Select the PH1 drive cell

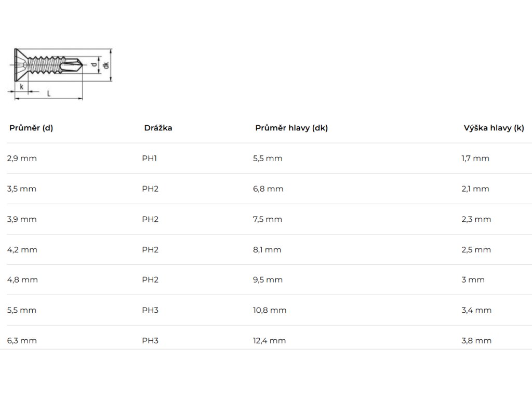coord(150,158)
